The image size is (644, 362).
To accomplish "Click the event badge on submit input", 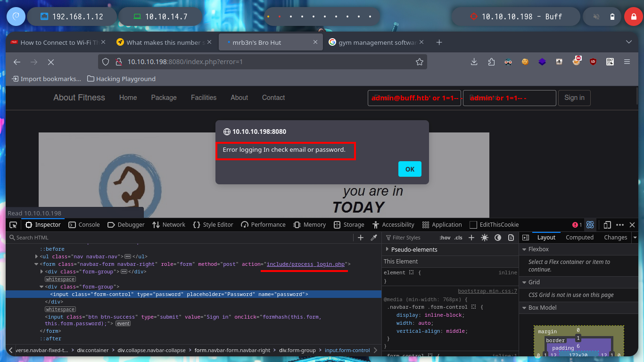I will coord(124,324).
